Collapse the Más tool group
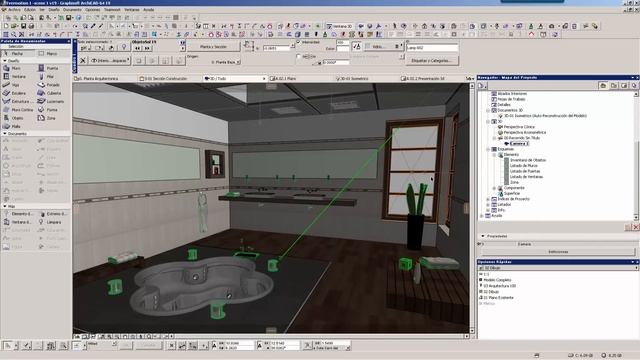The image size is (640, 360). click(x=5, y=207)
